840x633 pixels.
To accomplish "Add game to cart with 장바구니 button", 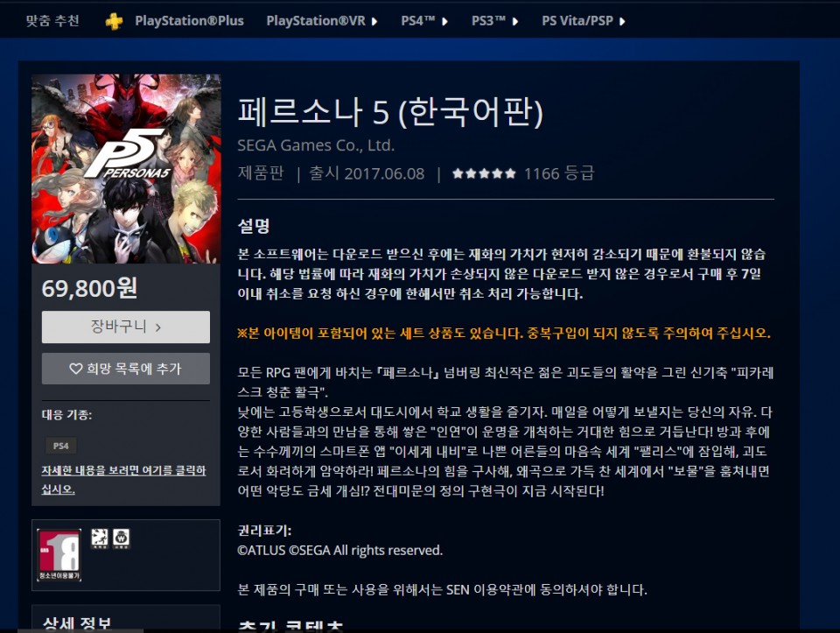I will point(126,327).
